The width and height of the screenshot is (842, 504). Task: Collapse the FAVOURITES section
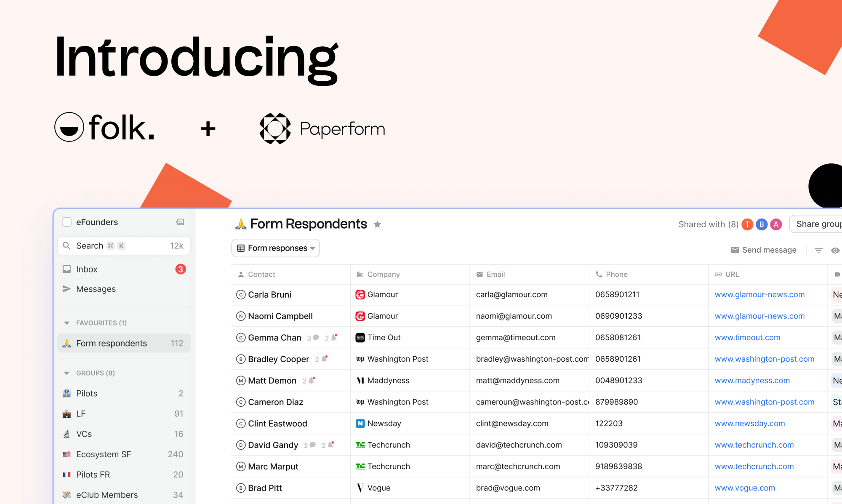67,323
